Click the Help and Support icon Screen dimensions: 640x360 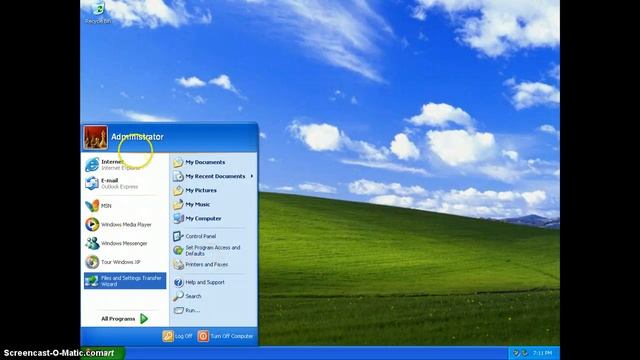pyautogui.click(x=178, y=282)
